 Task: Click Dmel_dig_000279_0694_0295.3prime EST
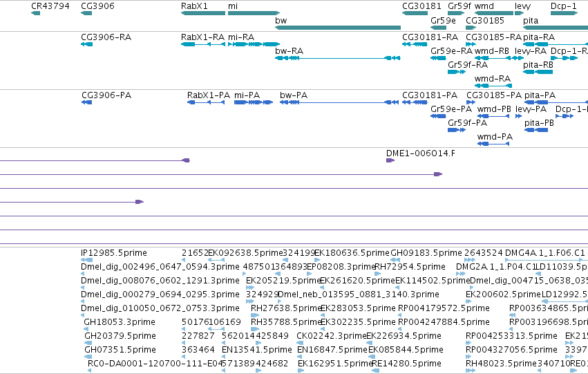tap(160, 295)
